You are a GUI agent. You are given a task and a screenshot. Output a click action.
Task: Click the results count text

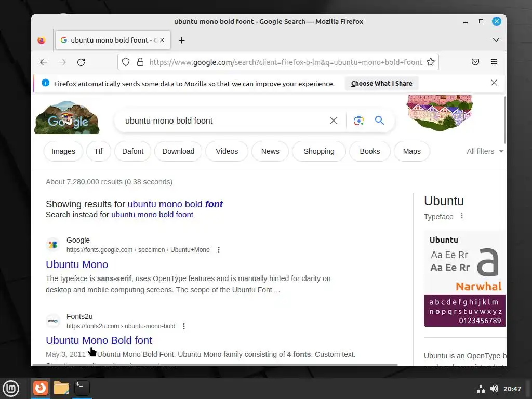tap(109, 182)
